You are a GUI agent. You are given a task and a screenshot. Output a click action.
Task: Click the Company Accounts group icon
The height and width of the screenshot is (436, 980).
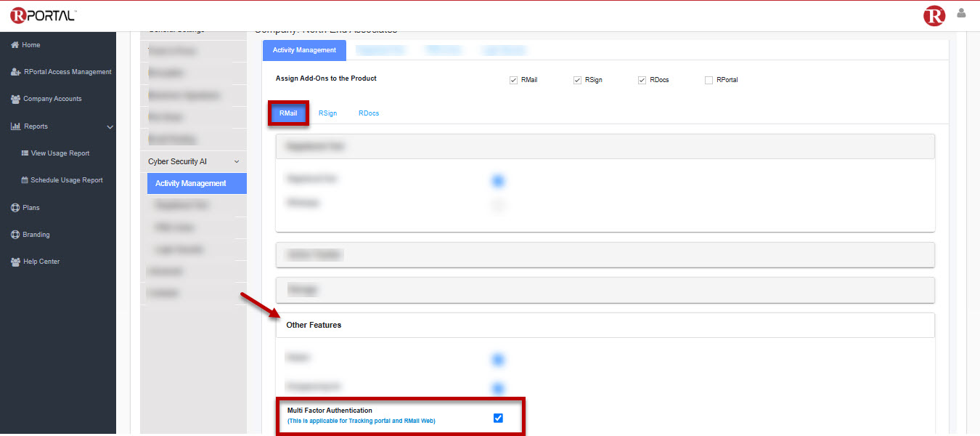(15, 99)
